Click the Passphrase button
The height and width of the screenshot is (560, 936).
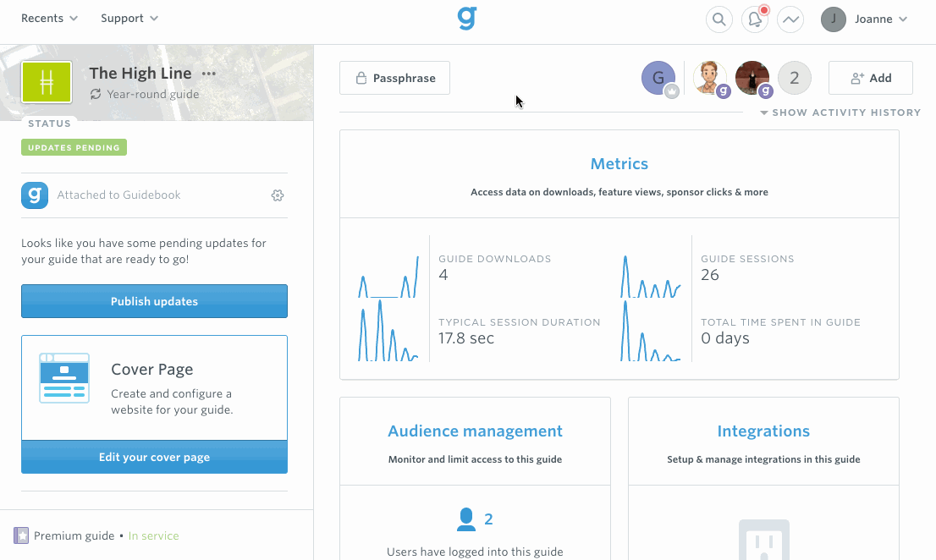[394, 78]
